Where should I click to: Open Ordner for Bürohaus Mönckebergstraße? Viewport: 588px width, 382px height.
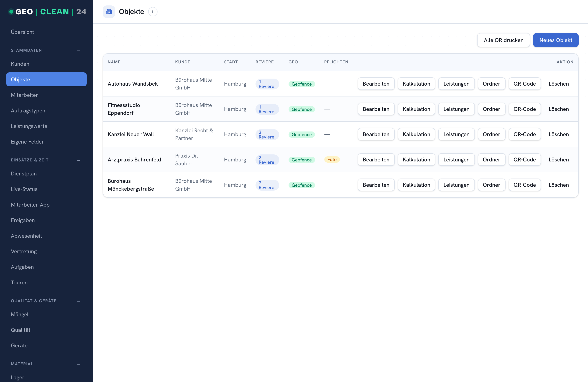tap(491, 185)
